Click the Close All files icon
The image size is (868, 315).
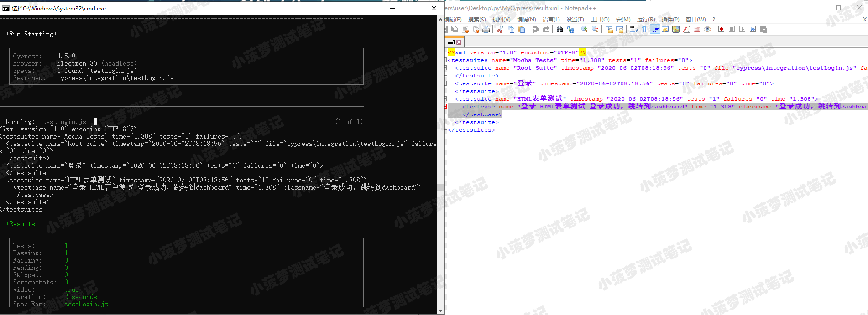tap(476, 29)
